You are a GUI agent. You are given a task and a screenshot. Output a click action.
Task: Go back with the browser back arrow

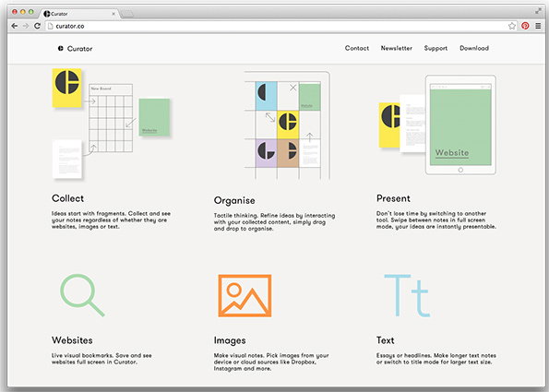[15, 26]
